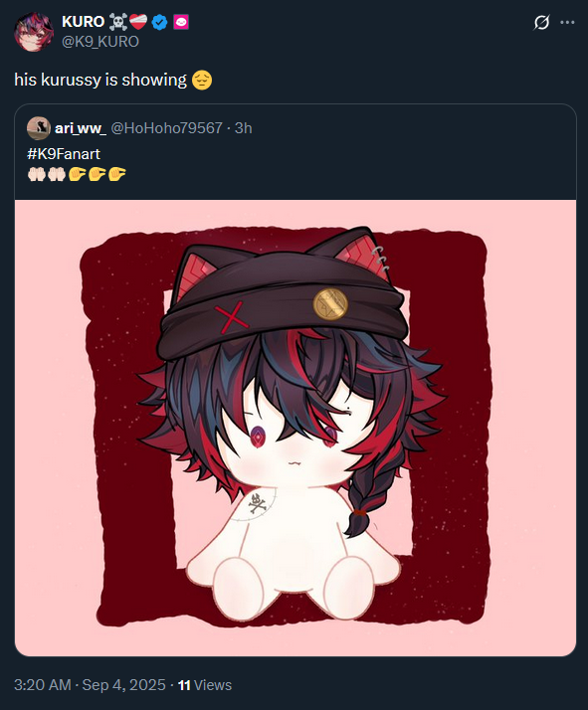This screenshot has width=588, height=710.
Task: Open the chibi plush fanart image
Action: coord(295,428)
